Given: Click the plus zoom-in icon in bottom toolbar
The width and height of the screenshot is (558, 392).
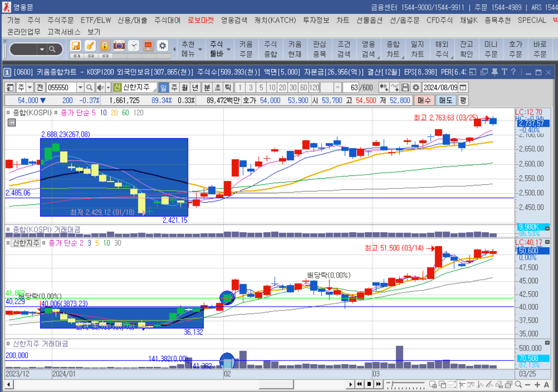Looking at the screenshot, I should (538, 384).
